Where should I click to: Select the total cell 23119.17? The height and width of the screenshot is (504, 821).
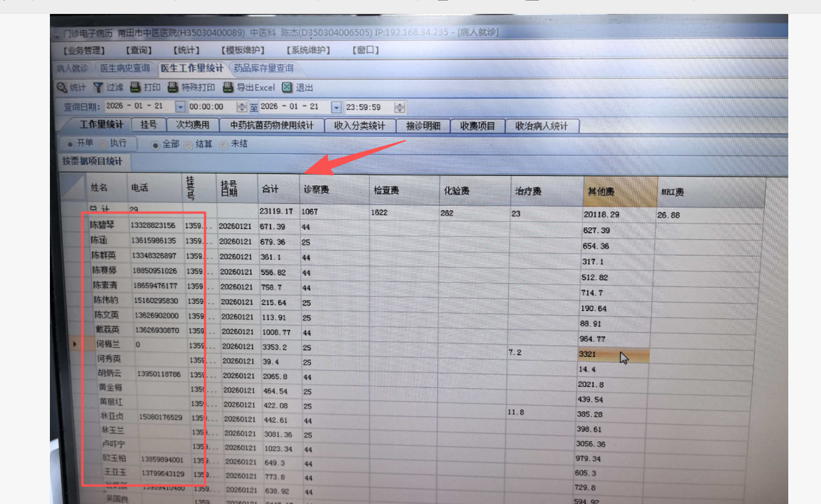coord(276,211)
